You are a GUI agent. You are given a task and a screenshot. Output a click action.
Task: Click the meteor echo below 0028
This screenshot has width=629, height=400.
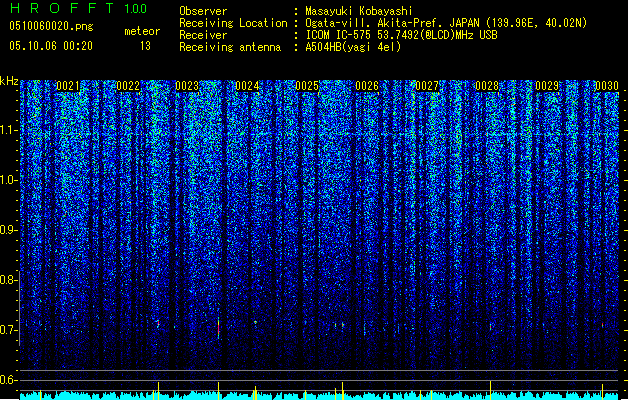490,326
